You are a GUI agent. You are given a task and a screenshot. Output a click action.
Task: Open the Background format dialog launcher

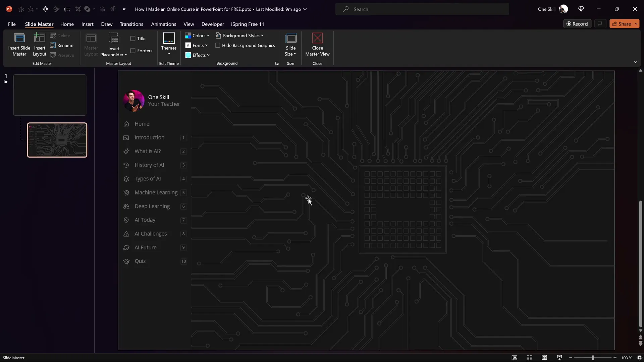[277, 63]
